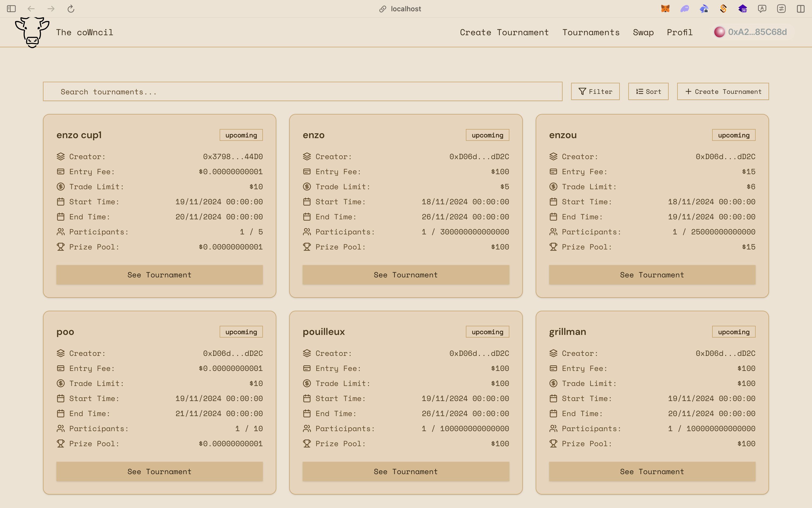
Task: Go back with the browser arrow
Action: pos(31,9)
